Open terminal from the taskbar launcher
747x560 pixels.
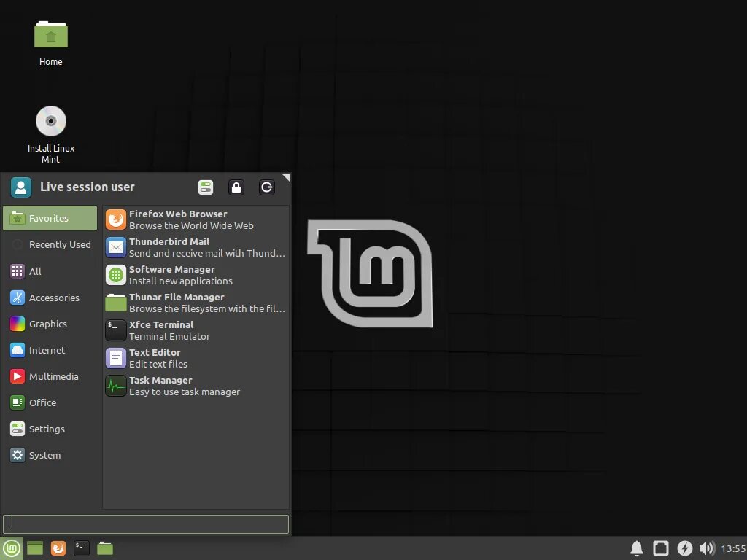(82, 548)
